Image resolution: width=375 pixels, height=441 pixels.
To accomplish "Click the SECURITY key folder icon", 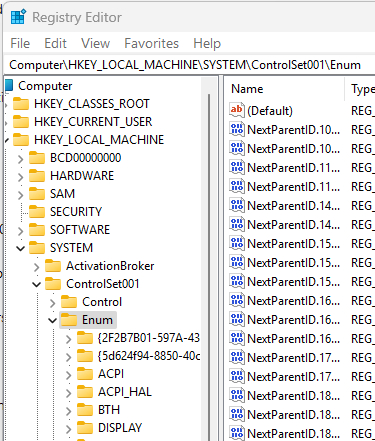I will coord(37,212).
